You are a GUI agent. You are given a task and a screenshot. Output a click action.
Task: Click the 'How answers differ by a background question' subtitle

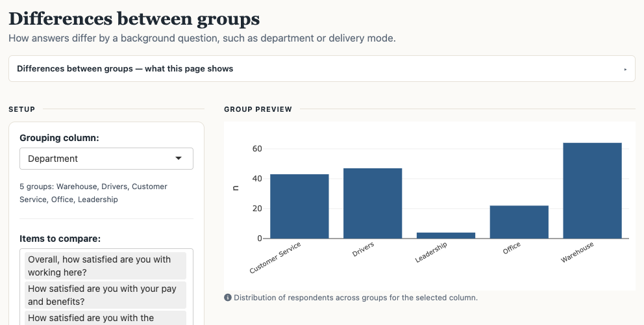(x=202, y=38)
